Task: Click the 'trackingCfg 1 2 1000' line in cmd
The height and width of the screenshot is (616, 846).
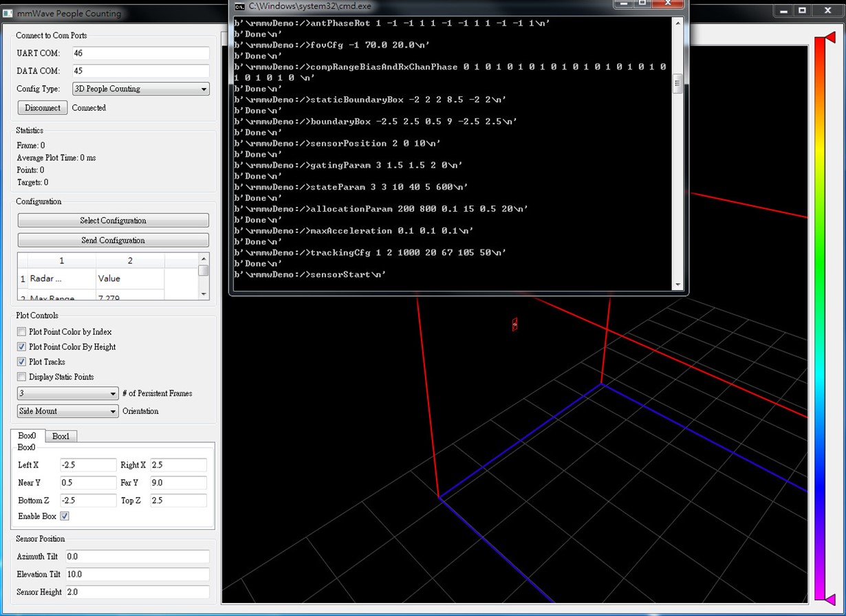Action: [x=370, y=252]
